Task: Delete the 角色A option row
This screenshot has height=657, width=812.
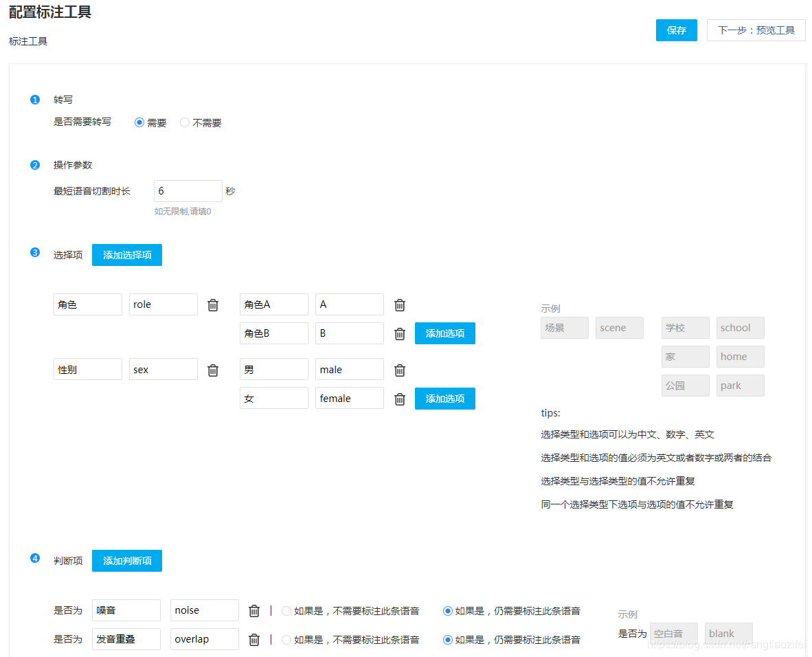Action: tap(399, 304)
